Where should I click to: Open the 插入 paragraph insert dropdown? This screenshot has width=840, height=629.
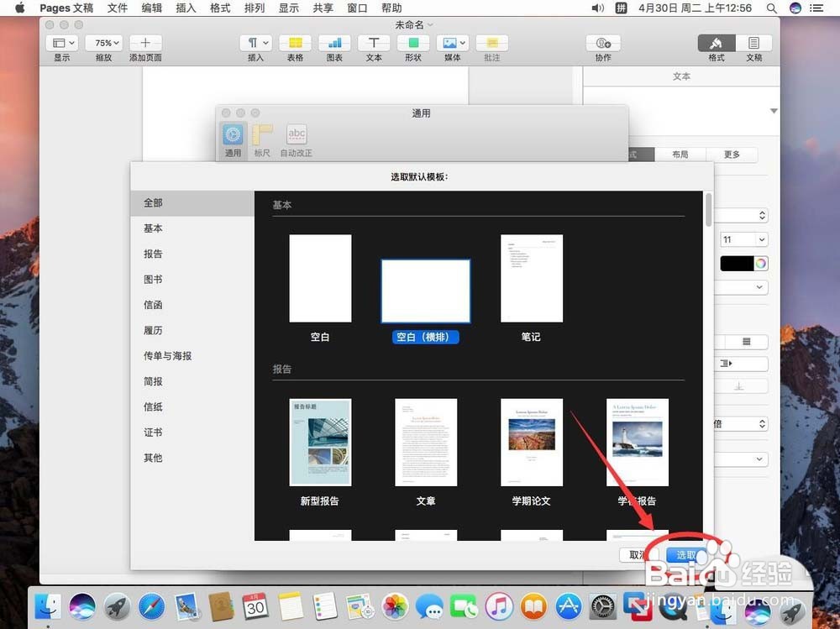[255, 43]
